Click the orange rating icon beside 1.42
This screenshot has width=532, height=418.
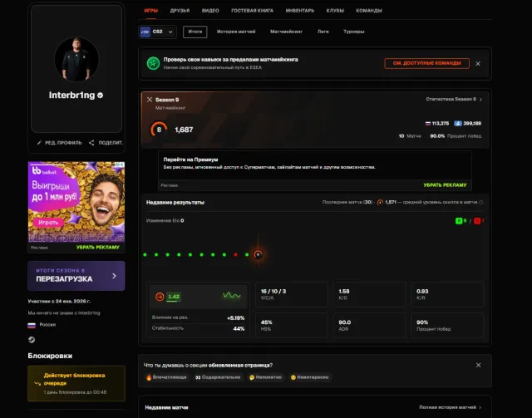(160, 297)
